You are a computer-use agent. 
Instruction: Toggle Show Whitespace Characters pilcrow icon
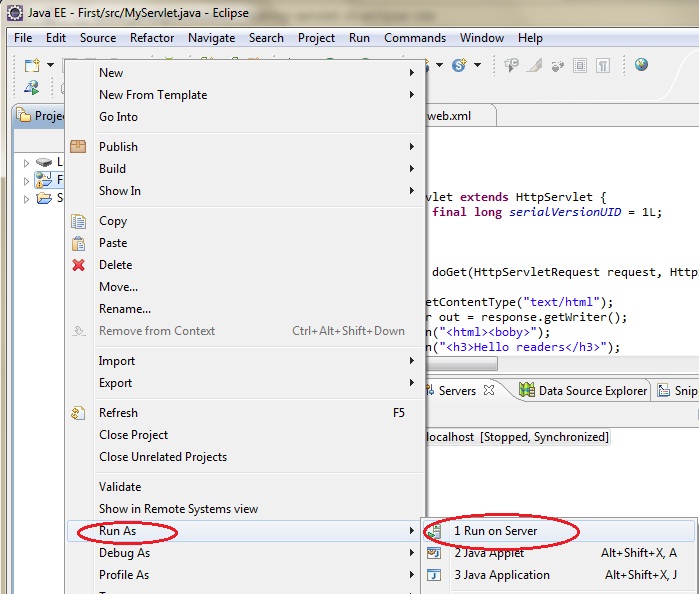tap(603, 66)
